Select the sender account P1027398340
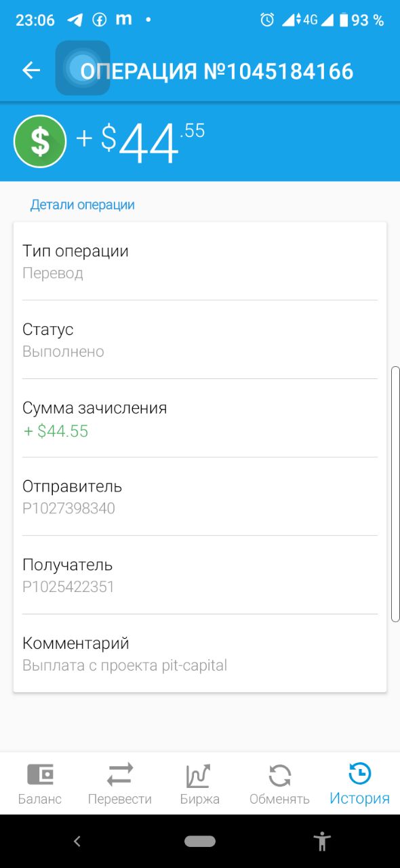 (68, 508)
